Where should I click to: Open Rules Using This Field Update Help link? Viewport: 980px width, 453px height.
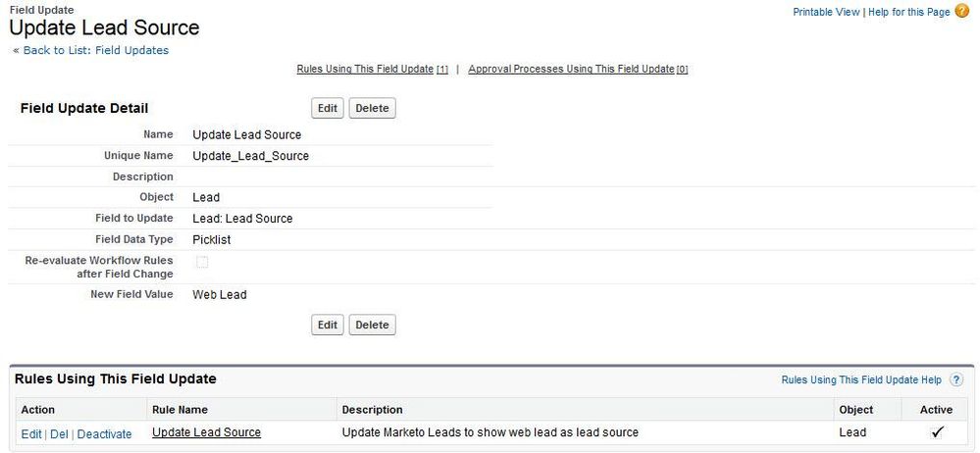click(x=860, y=379)
